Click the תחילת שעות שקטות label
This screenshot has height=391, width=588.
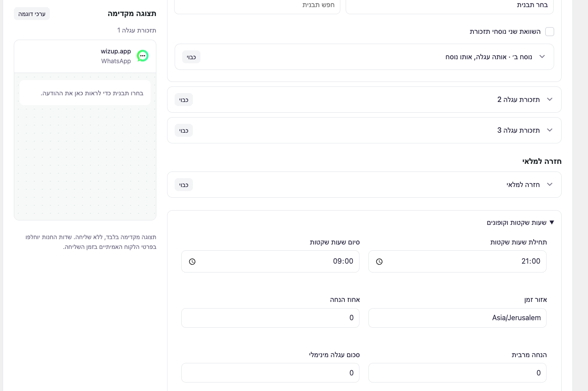[519, 242]
